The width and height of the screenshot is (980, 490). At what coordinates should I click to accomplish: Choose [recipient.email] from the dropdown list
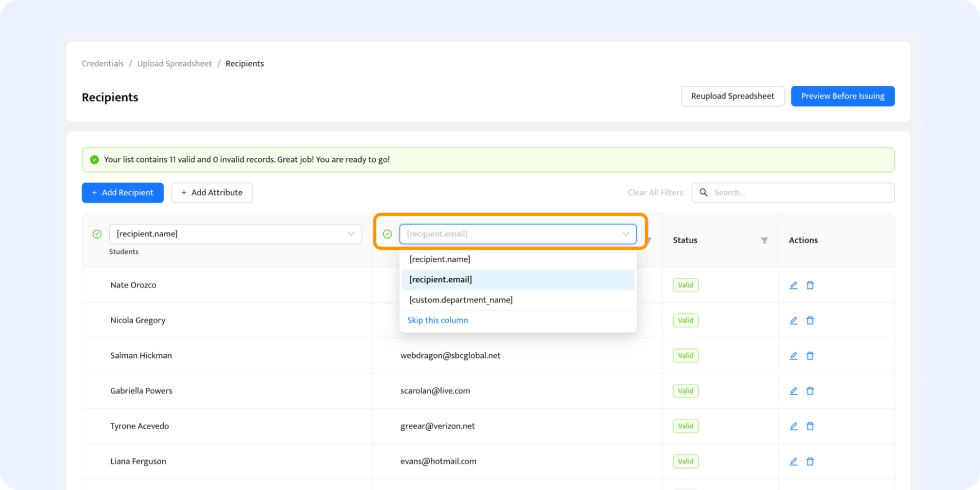440,280
